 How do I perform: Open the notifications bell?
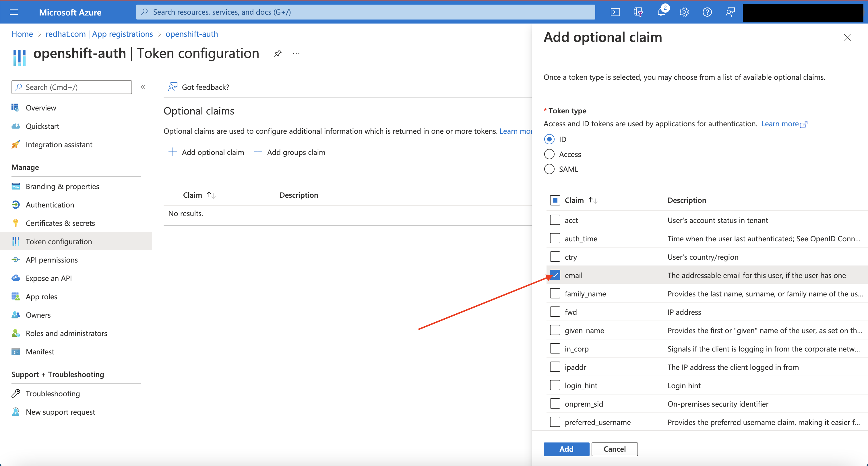point(661,12)
